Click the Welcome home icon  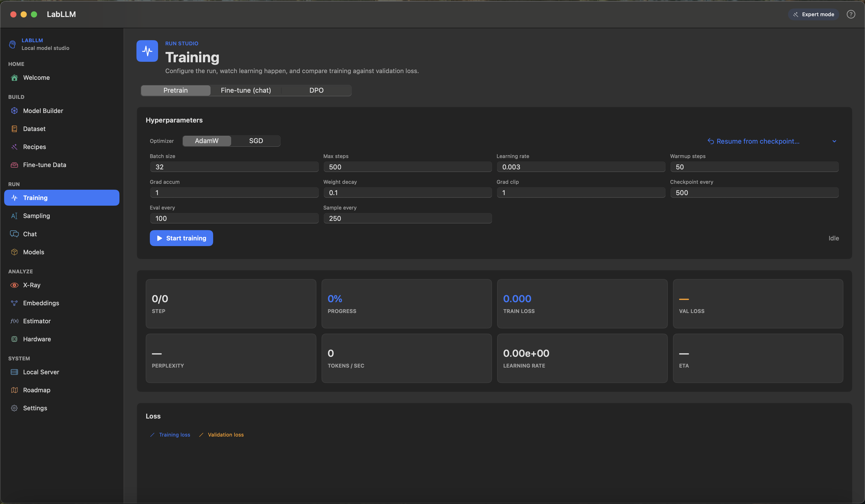[x=14, y=78]
